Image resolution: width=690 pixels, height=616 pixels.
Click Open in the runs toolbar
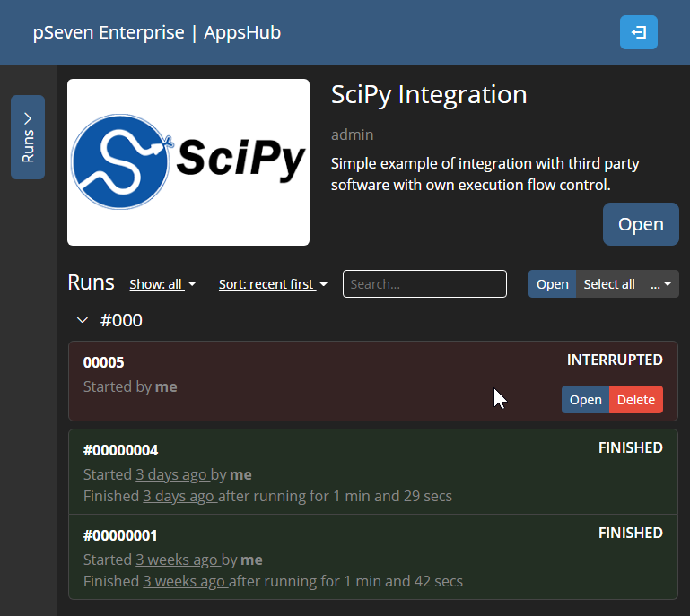[x=552, y=284]
